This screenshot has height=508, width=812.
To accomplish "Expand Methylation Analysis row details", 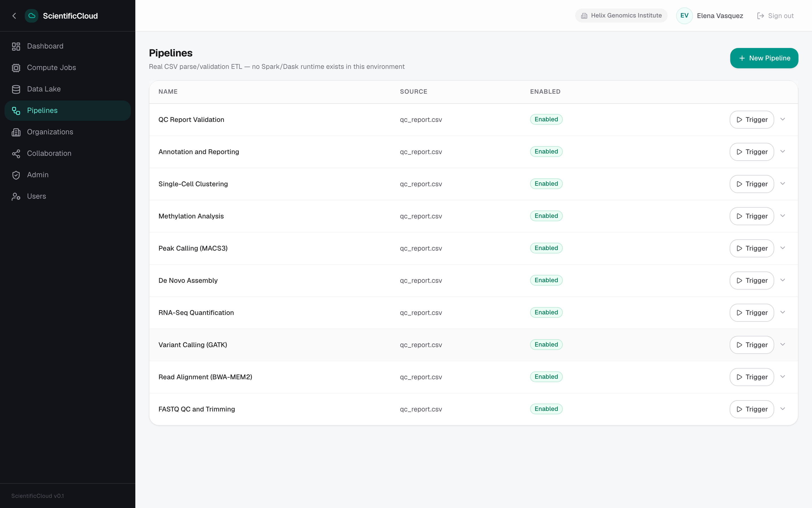I will click(782, 216).
